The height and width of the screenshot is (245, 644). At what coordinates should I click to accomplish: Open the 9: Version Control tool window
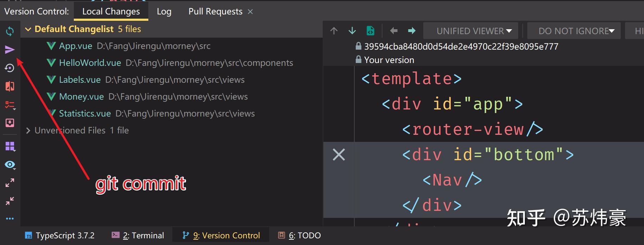[221, 235]
